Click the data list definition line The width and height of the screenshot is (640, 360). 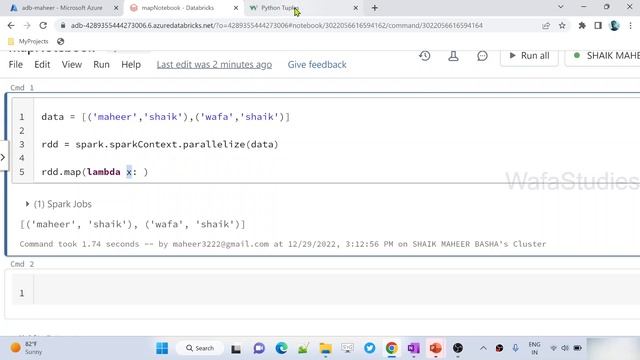[165, 117]
